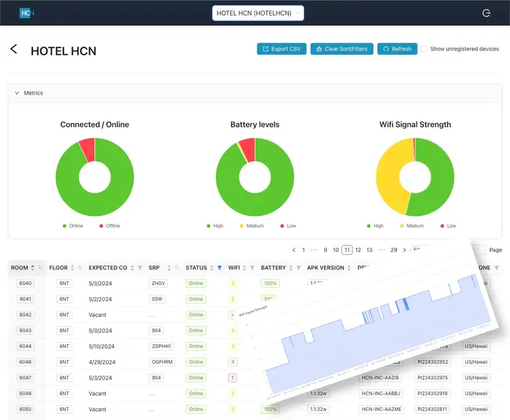Enable Show unregistered devices checkbox

[424, 49]
